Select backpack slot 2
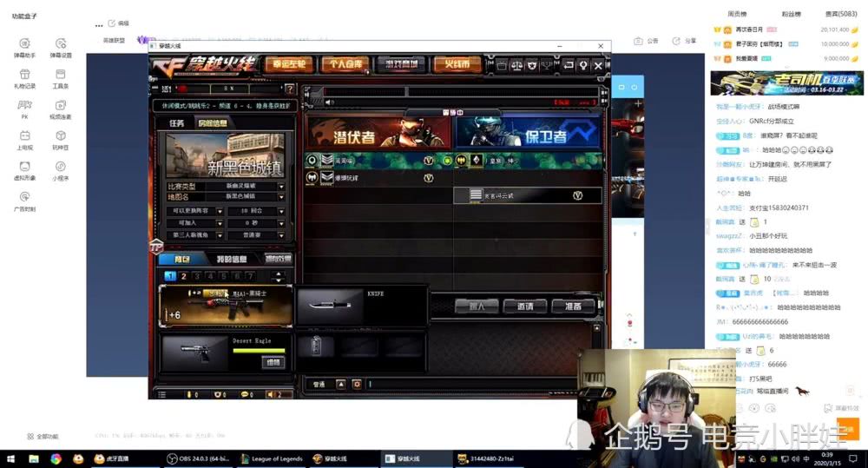The image size is (868, 468). pos(184,276)
